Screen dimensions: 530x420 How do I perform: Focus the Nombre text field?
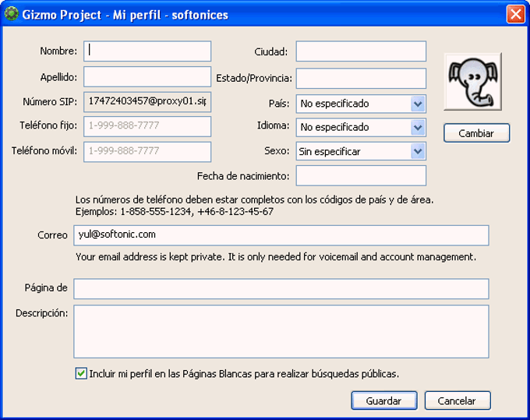(147, 51)
